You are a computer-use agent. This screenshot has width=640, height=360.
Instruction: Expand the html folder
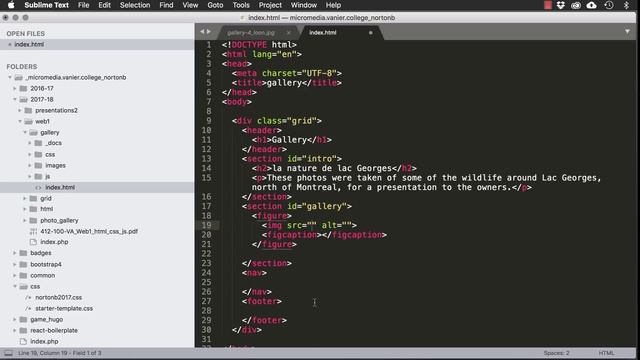point(25,209)
